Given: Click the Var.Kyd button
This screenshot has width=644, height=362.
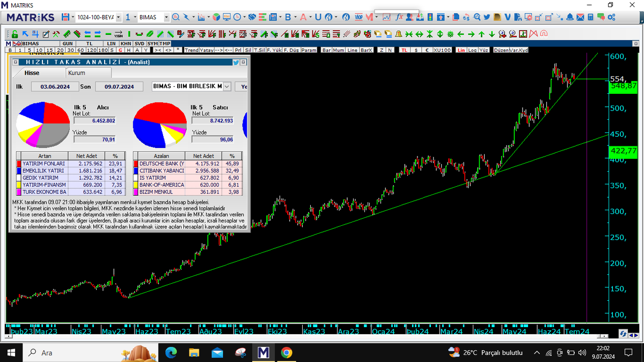Looking at the screenshot, I should coord(519,50).
